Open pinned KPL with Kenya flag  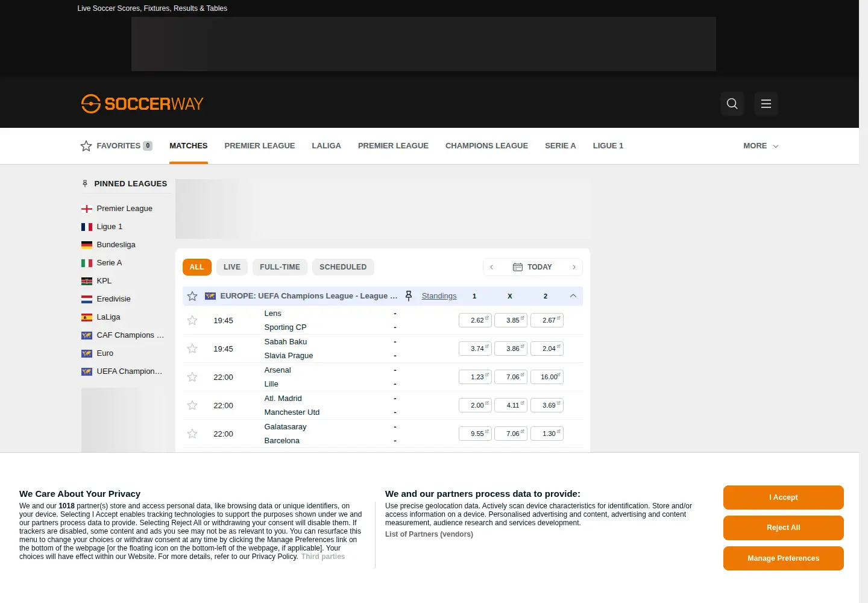[x=96, y=281]
